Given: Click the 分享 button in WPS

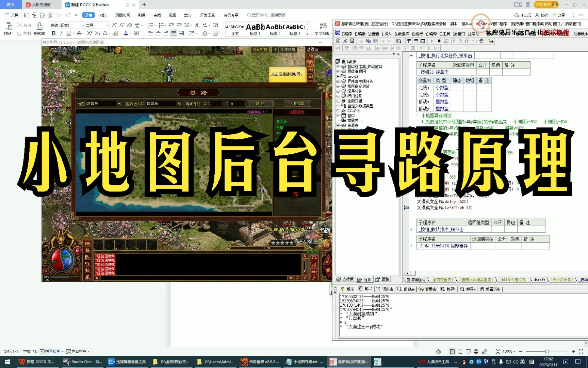Looking at the screenshot, I should click(559, 15).
